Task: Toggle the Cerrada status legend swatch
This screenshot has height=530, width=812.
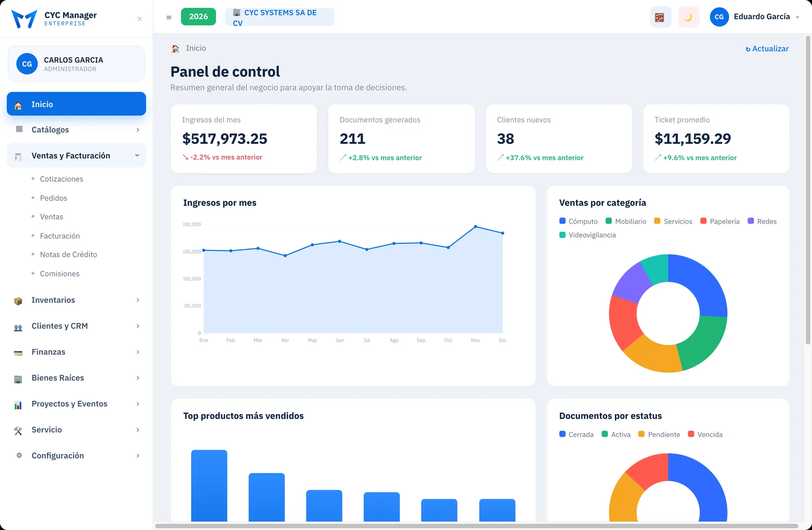Action: 563,434
